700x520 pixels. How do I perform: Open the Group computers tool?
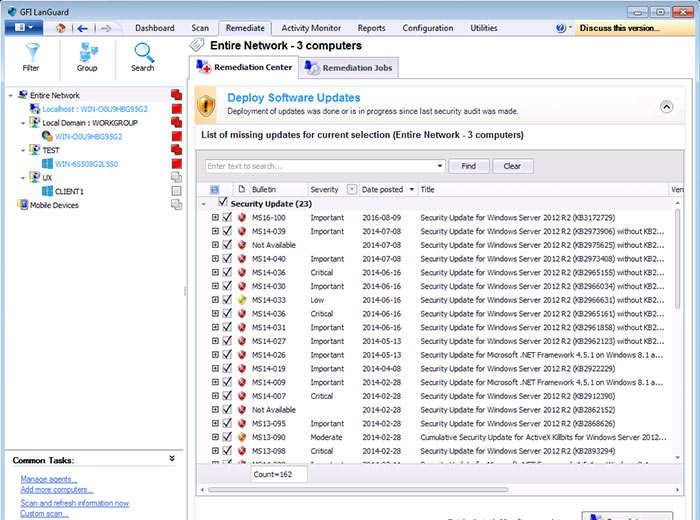point(87,57)
